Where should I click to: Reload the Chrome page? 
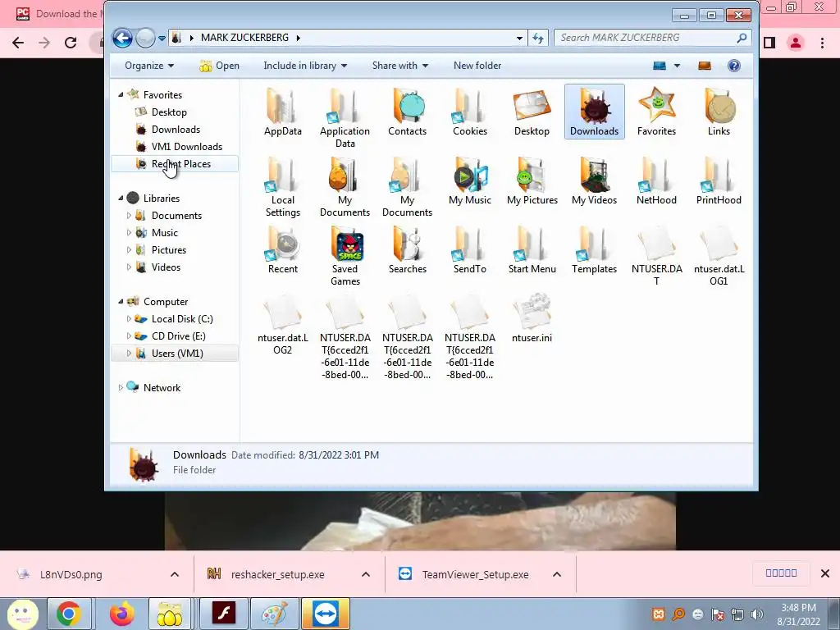pyautogui.click(x=71, y=43)
